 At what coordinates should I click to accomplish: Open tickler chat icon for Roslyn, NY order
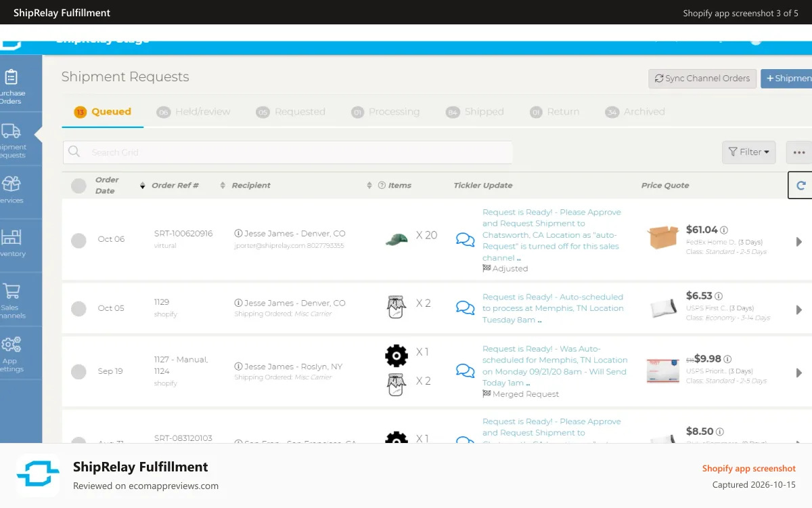(x=465, y=371)
